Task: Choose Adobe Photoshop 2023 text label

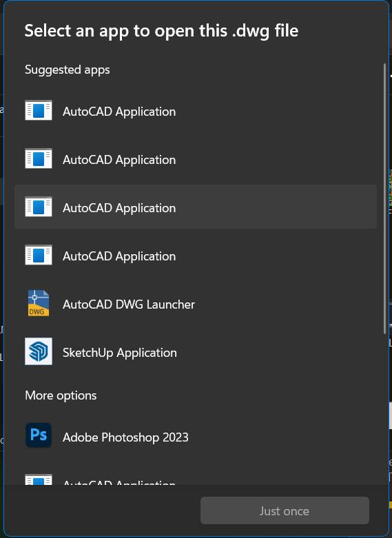Action: coord(125,437)
